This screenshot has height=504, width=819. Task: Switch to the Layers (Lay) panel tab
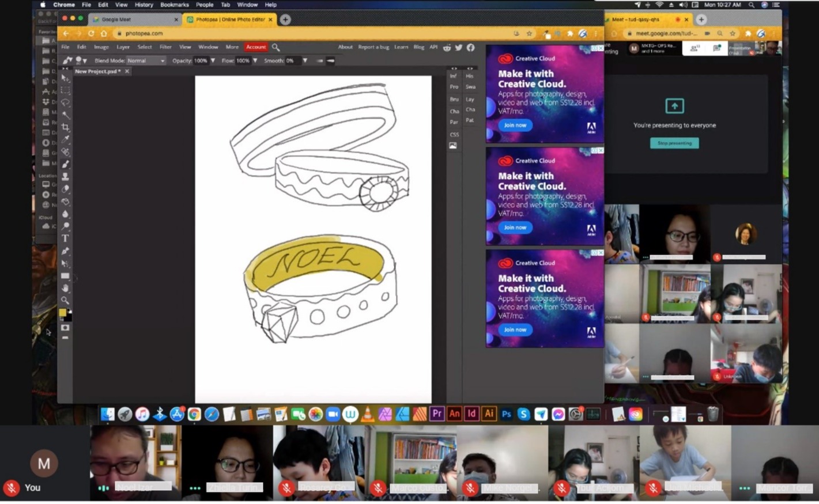[470, 99]
